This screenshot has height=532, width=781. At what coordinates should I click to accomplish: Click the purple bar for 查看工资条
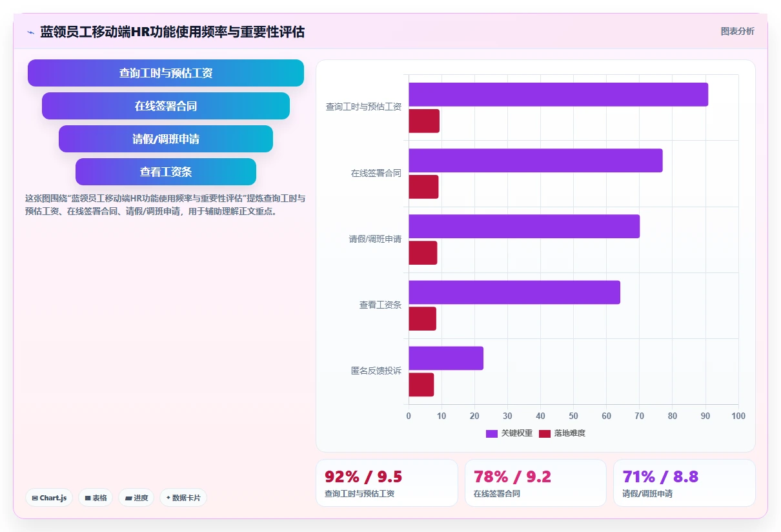pyautogui.click(x=514, y=292)
